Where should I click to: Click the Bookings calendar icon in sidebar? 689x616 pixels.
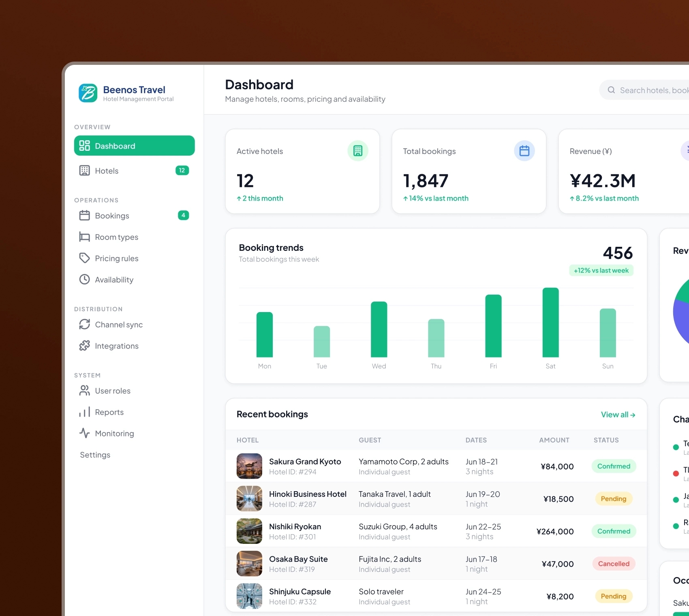84,216
